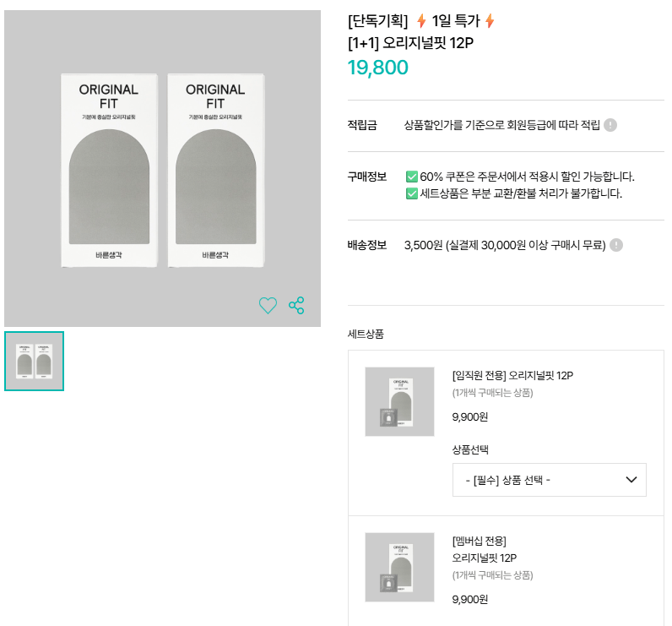
Task: Click green check icon beside 세트상품 notice
Action: 411,193
